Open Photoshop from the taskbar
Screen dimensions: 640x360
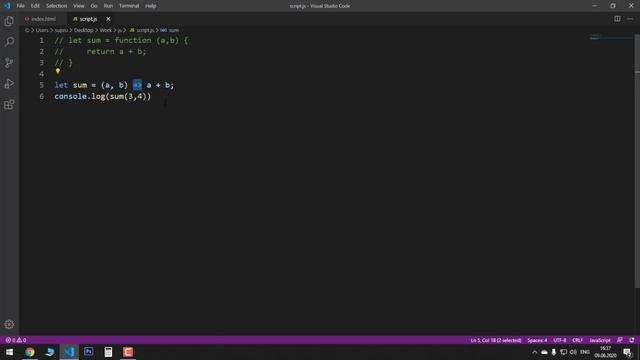point(89,352)
